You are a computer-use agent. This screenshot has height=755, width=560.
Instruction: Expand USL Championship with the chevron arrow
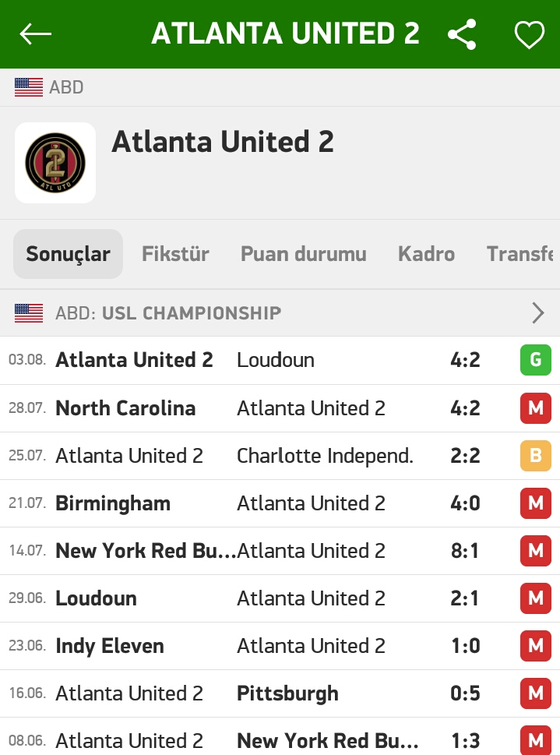pos(538,313)
